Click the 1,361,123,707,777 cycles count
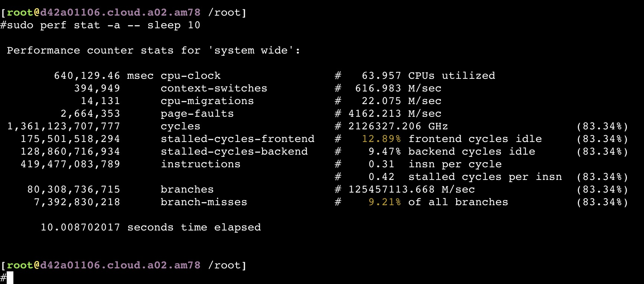This screenshot has width=644, height=284. 64,126
